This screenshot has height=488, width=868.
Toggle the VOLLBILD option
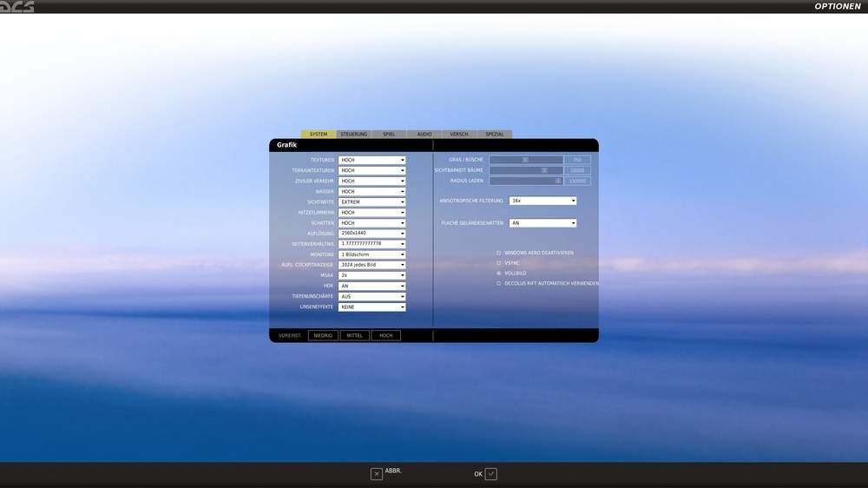point(499,273)
